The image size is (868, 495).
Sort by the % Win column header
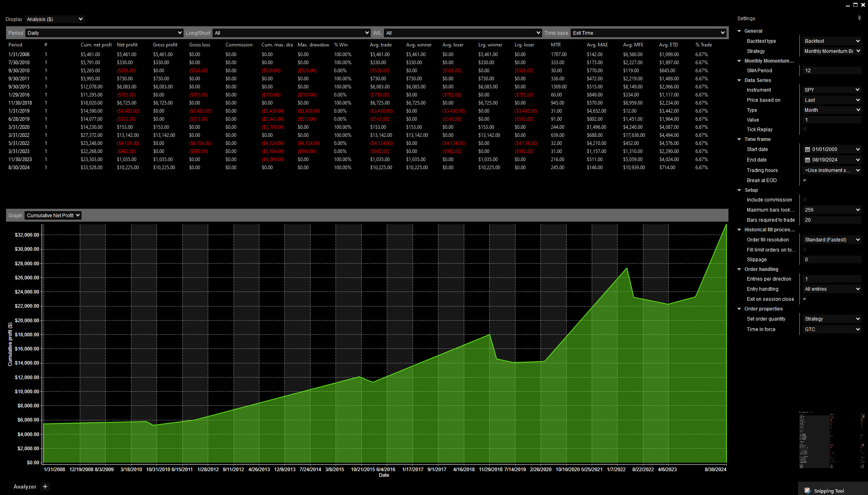coord(341,45)
